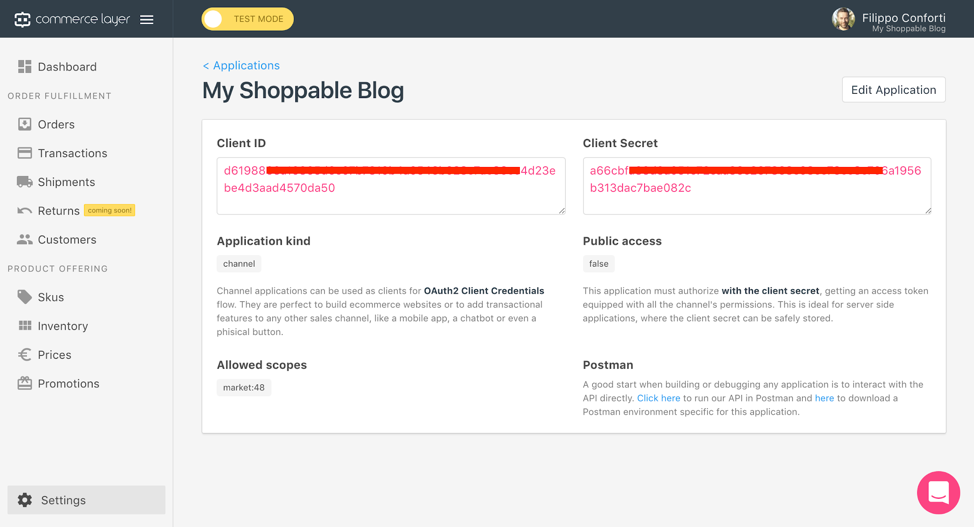This screenshot has width=974, height=527.
Task: Open the Filippo Conforti profile avatar
Action: click(x=843, y=19)
